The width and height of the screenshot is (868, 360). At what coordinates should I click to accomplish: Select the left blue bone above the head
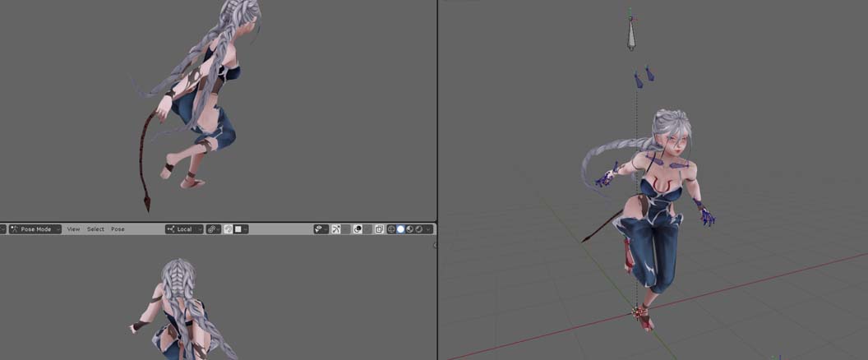(639, 81)
